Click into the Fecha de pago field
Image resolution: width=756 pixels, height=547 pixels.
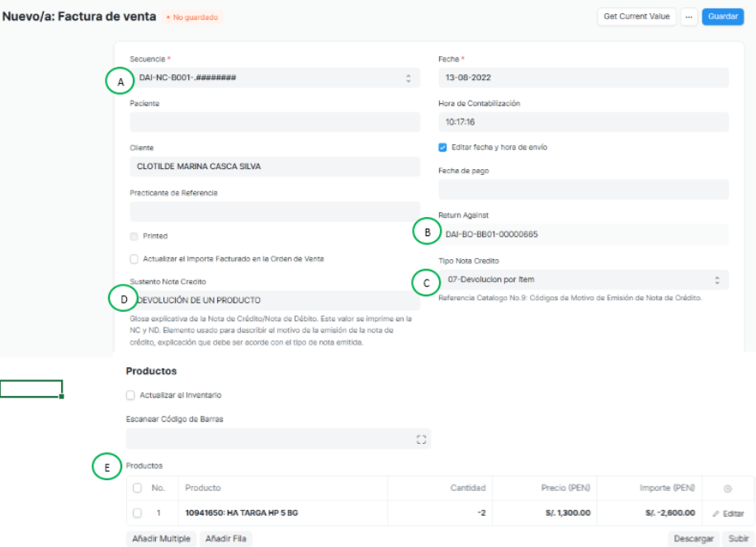(583, 190)
